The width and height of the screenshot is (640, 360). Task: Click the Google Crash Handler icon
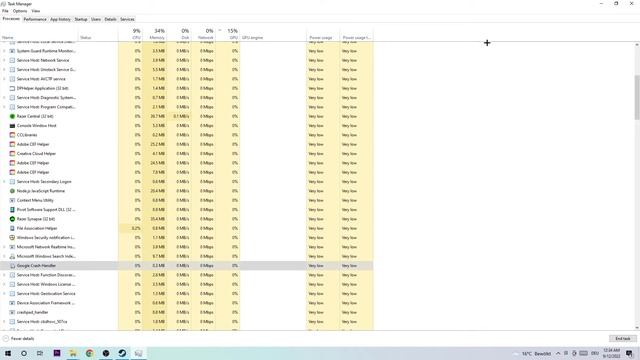[12, 266]
